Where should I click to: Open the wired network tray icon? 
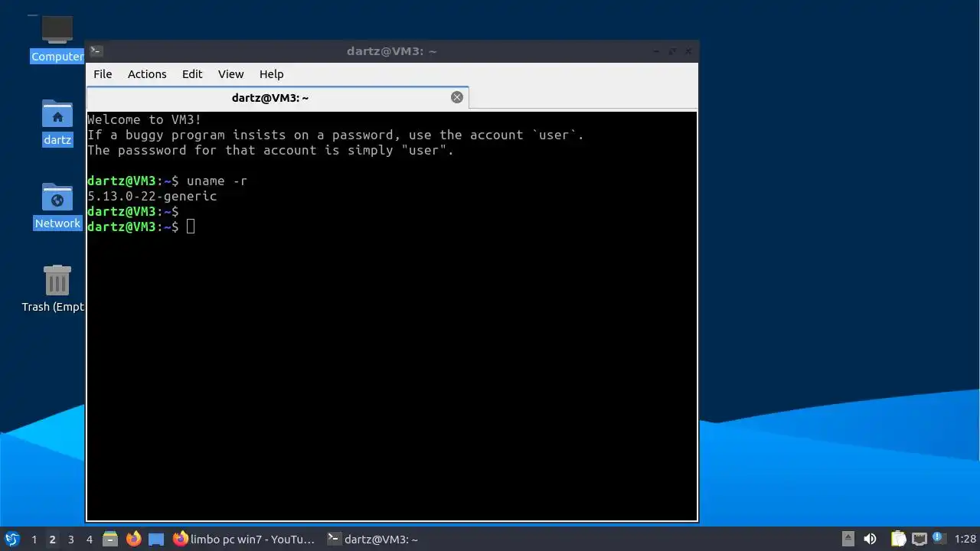(919, 539)
